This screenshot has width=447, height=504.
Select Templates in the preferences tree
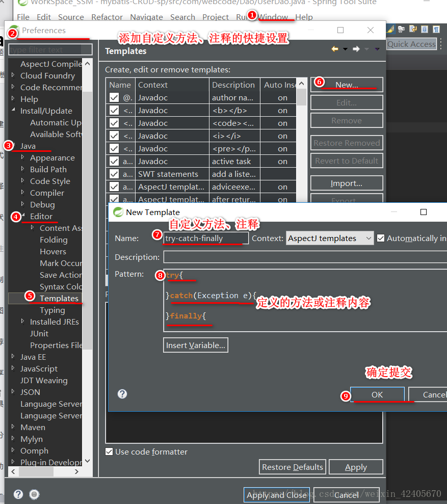point(59,298)
